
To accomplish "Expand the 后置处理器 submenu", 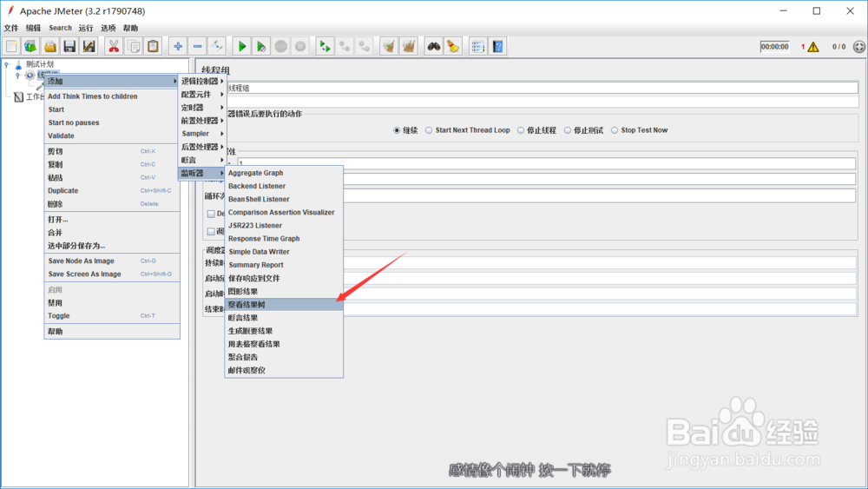I will click(202, 147).
